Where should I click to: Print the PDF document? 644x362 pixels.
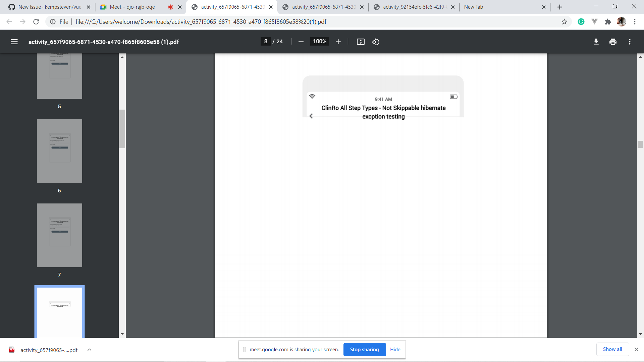pyautogui.click(x=613, y=42)
